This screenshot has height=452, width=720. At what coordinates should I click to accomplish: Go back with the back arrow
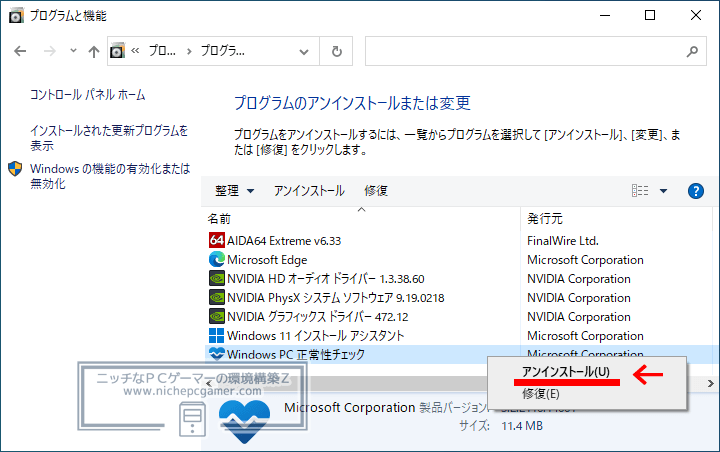pyautogui.click(x=20, y=51)
